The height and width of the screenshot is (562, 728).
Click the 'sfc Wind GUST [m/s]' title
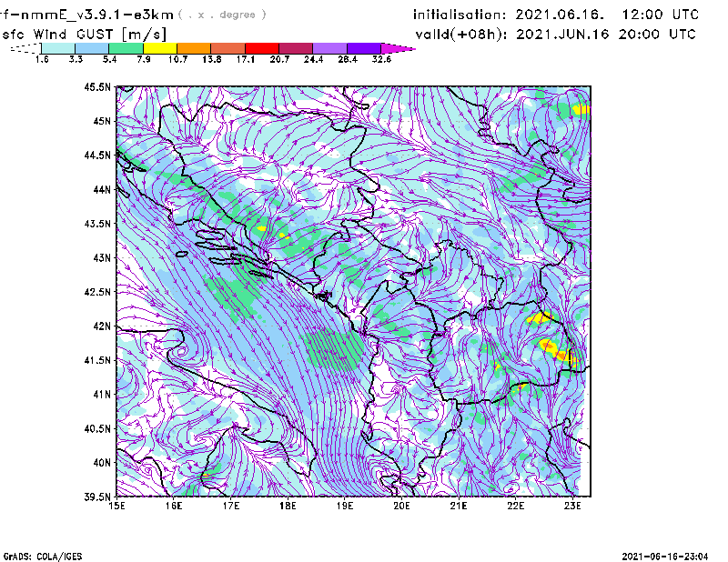[x=84, y=35]
